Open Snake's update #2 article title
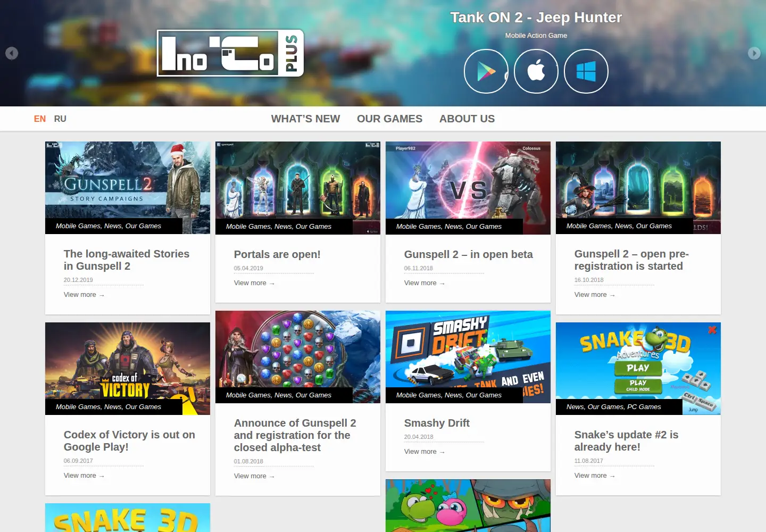 point(626,440)
